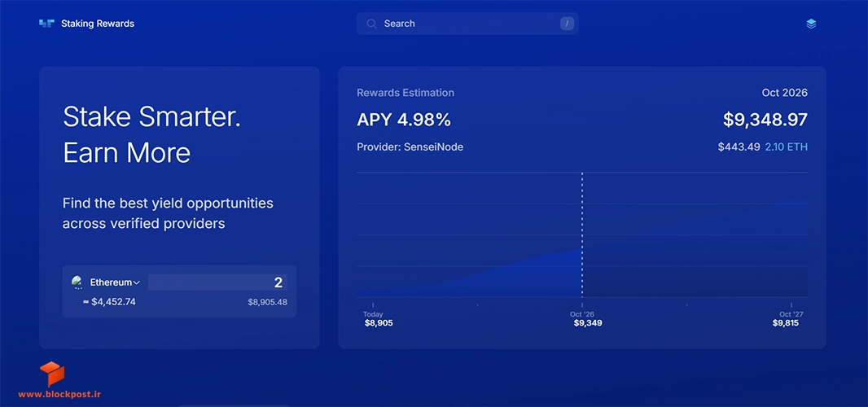
Task: Click the Stake Smarter. Earn More headline
Action: (151, 134)
